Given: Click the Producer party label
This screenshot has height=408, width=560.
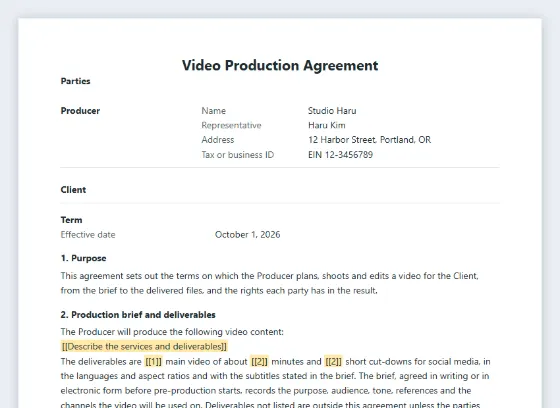Looking at the screenshot, I should (x=80, y=111).
